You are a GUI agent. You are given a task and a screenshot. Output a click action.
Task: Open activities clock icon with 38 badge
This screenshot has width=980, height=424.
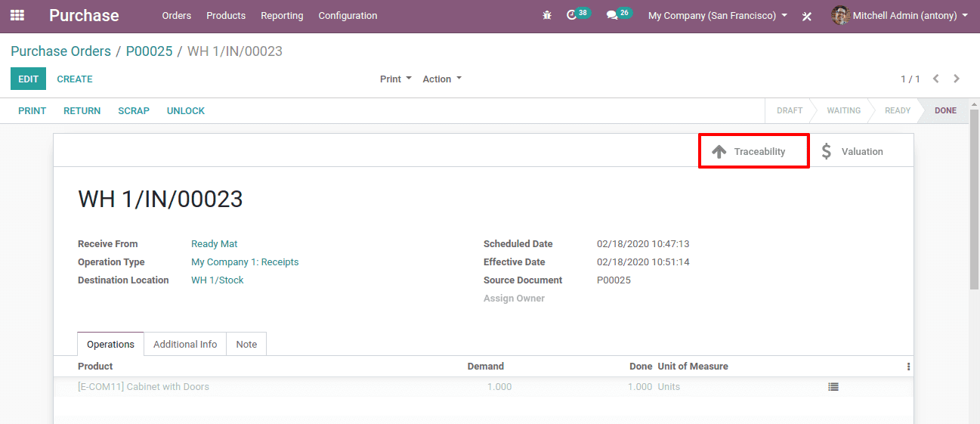pos(578,14)
